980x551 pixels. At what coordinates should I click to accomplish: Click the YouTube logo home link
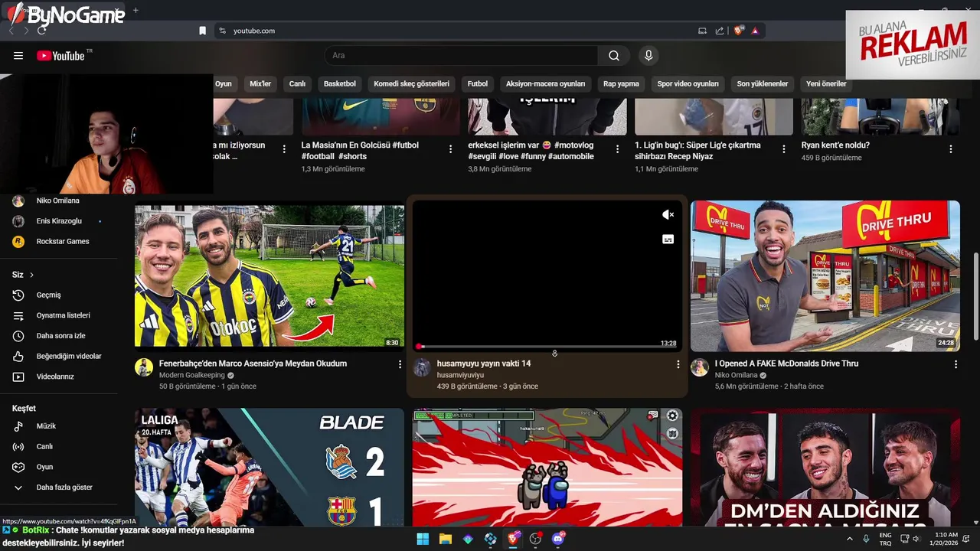point(60,56)
